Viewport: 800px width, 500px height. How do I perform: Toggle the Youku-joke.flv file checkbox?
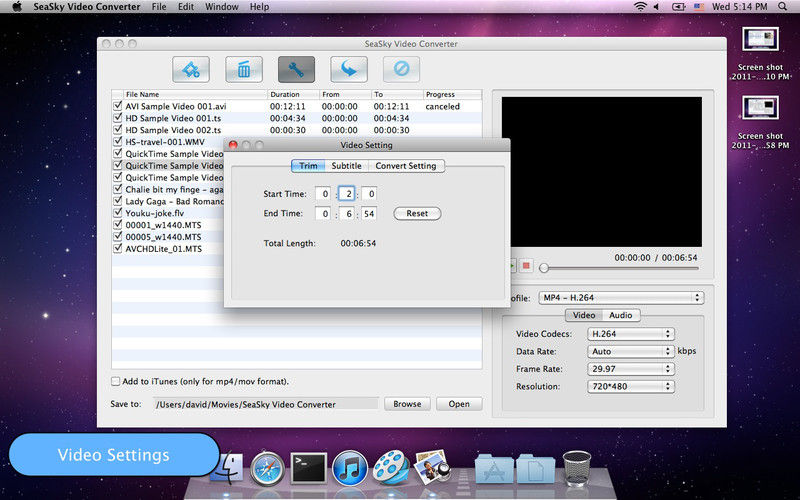click(x=118, y=213)
